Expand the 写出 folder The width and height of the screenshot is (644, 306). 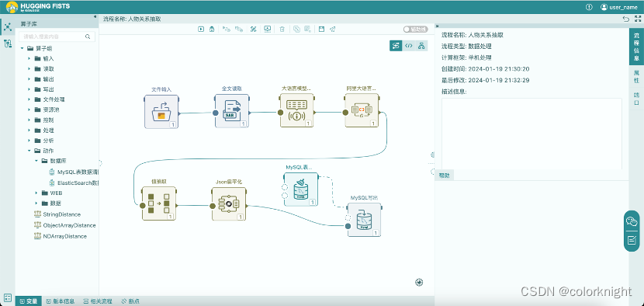(x=29, y=89)
